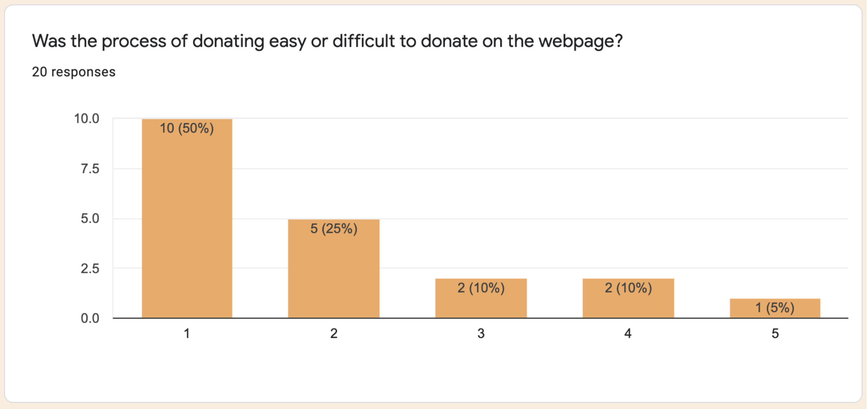Screen dimensions: 868x409
Task: Click the 0.0 y-axis label
Action: point(90,318)
